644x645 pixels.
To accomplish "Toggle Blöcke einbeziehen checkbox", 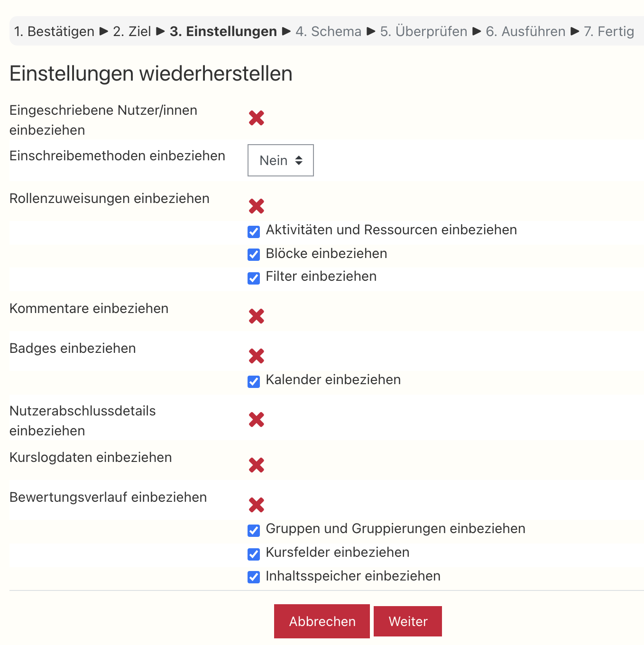I will click(x=254, y=255).
